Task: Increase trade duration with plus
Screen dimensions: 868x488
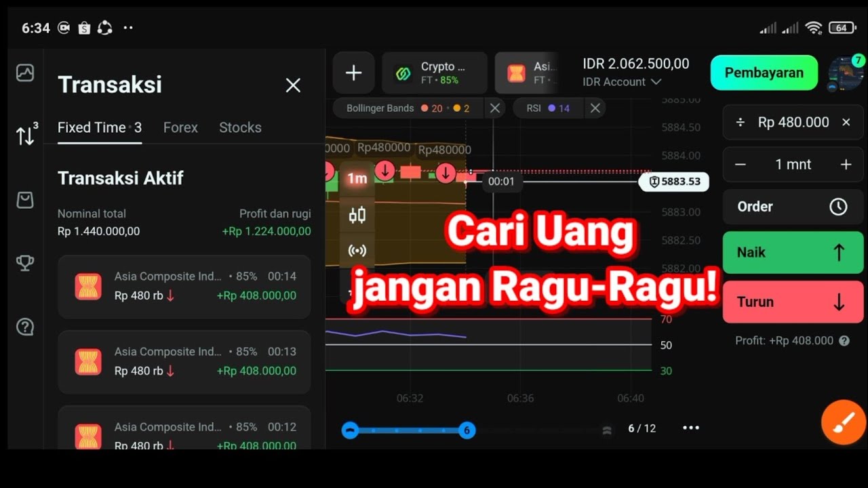Action: click(846, 165)
